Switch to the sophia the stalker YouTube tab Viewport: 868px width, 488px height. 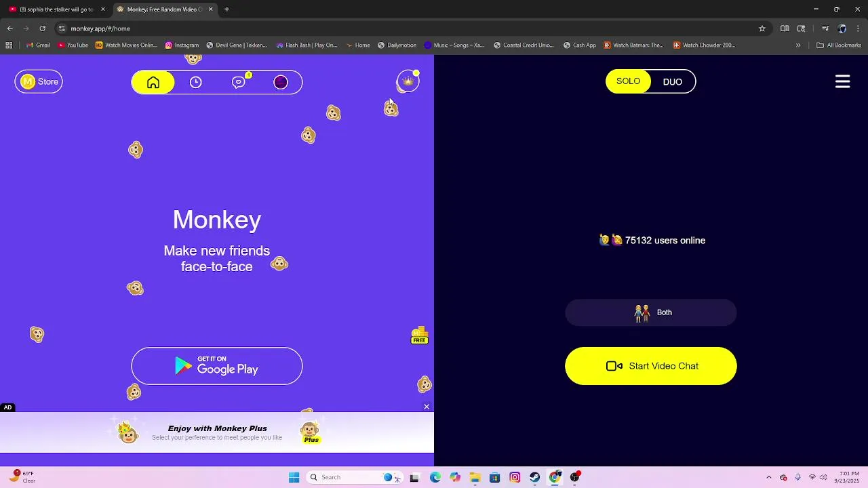coord(57,9)
